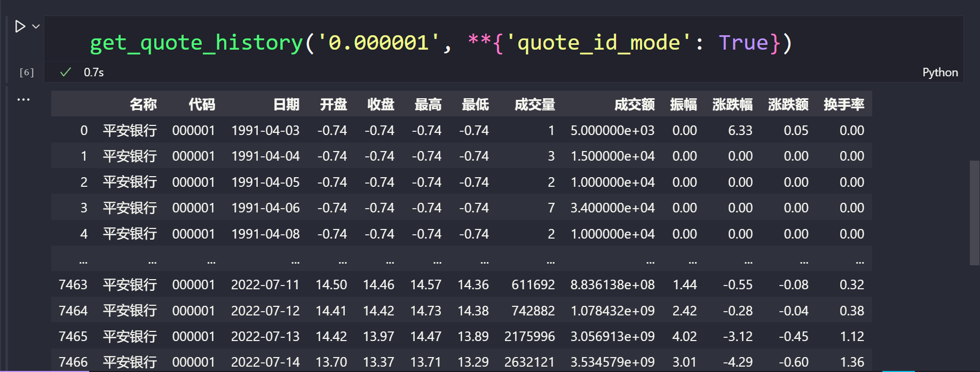This screenshot has height=372, width=980.
Task: Click 成交额 value 3.056913e+09
Action: tap(612, 337)
